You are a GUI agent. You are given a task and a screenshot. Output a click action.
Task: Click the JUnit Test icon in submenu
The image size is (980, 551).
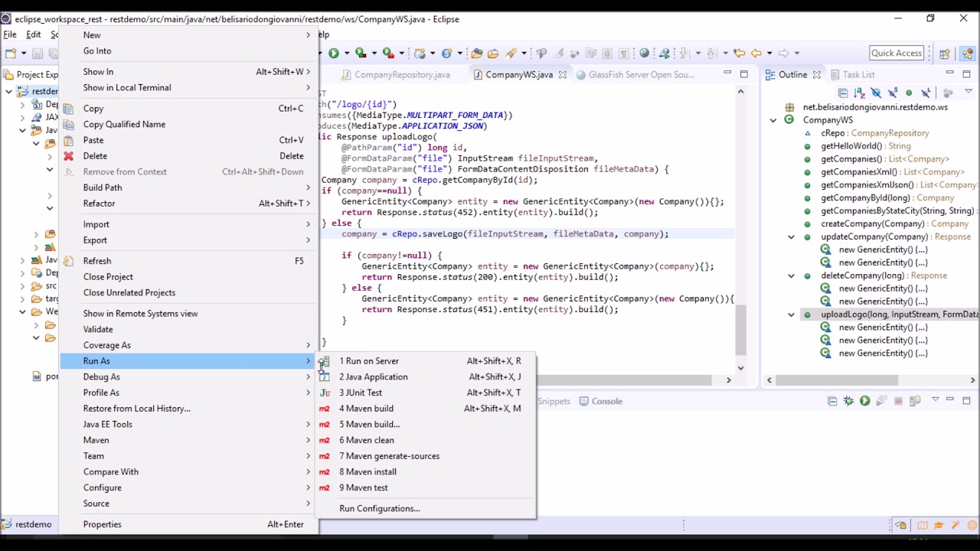point(325,393)
